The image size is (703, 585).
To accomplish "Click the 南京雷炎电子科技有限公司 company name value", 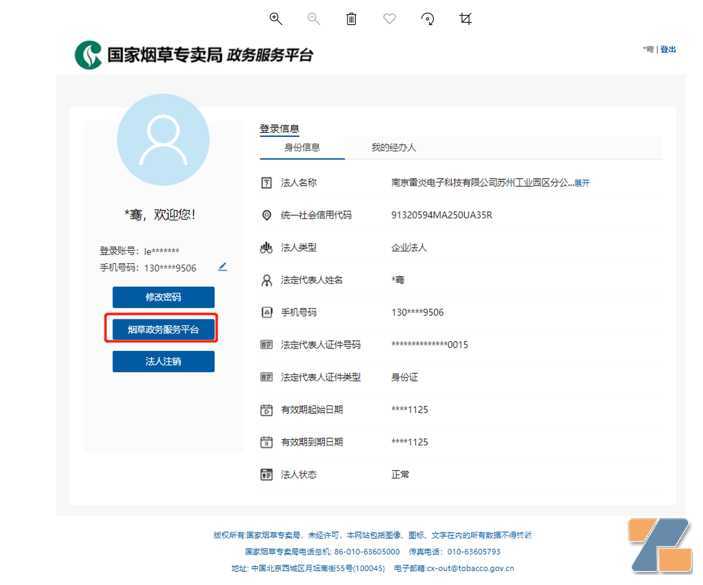I will tap(482, 182).
